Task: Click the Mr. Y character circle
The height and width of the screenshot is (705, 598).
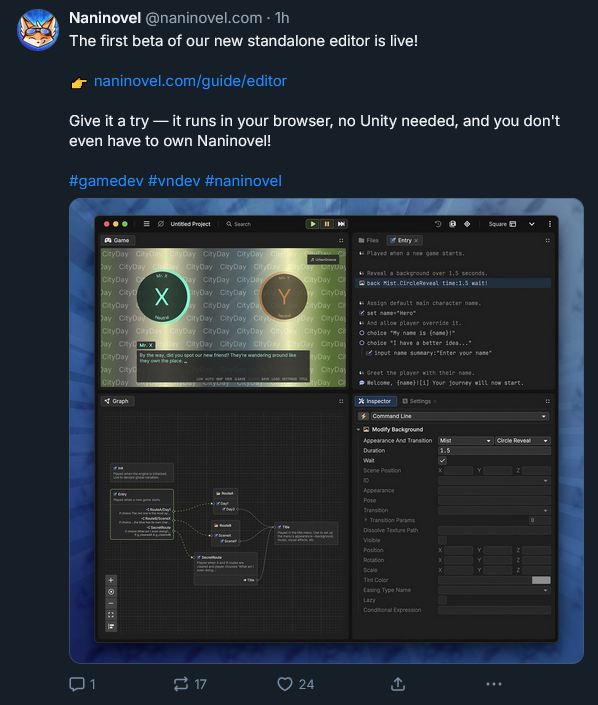Action: (284, 297)
